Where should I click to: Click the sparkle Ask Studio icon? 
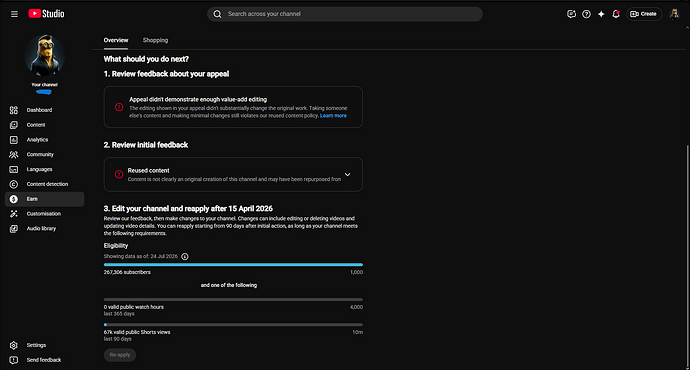[x=601, y=14]
